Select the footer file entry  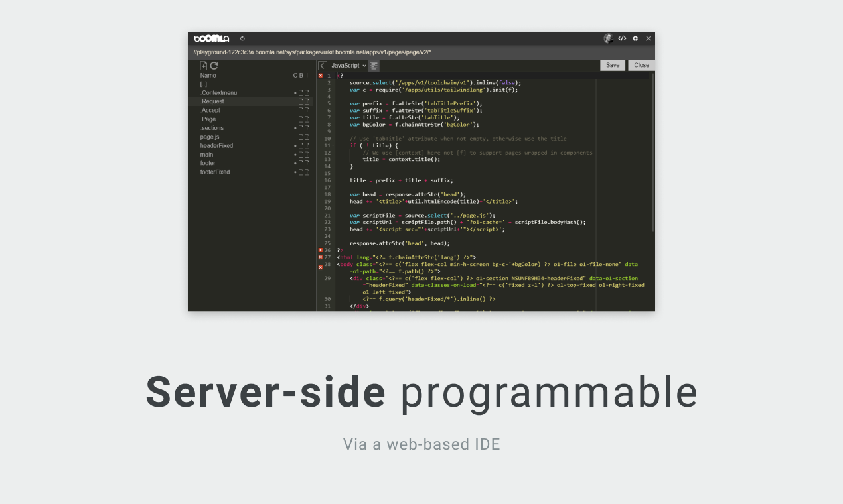pyautogui.click(x=208, y=163)
